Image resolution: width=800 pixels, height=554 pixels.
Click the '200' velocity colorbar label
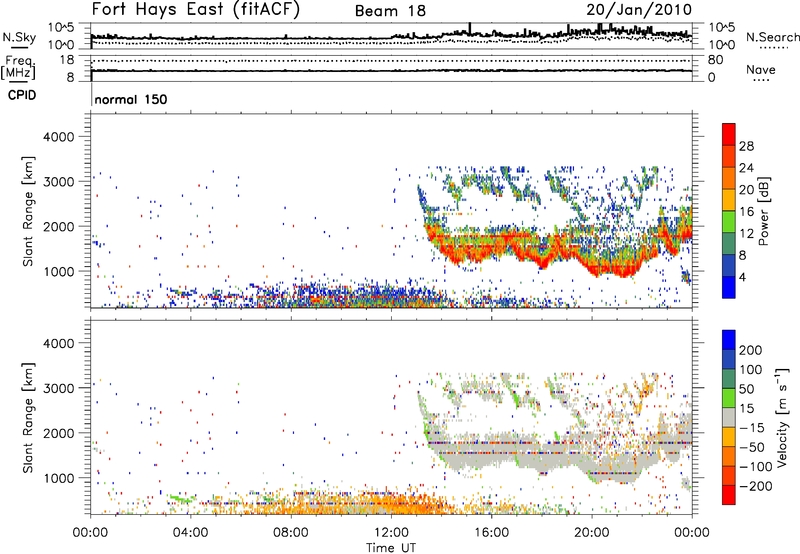pyautogui.click(x=751, y=350)
